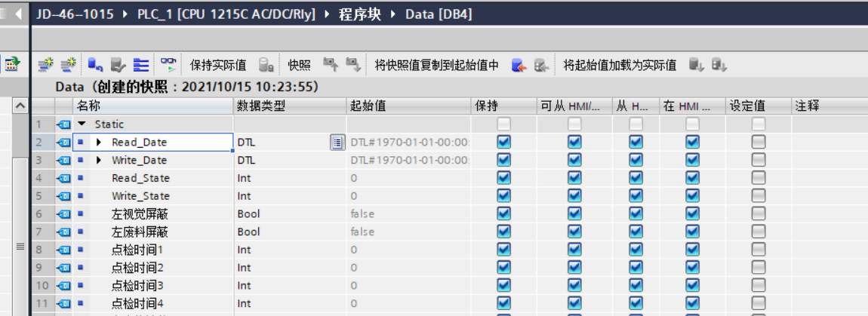Expand the Read_Date structure
The width and height of the screenshot is (868, 316).
(x=98, y=142)
